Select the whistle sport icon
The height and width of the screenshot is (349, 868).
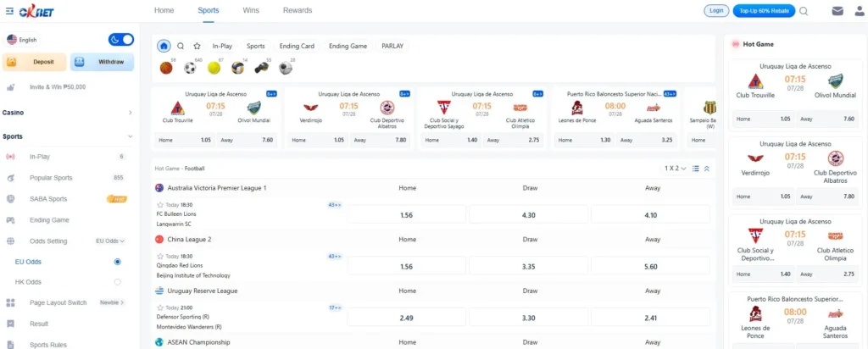[262, 68]
